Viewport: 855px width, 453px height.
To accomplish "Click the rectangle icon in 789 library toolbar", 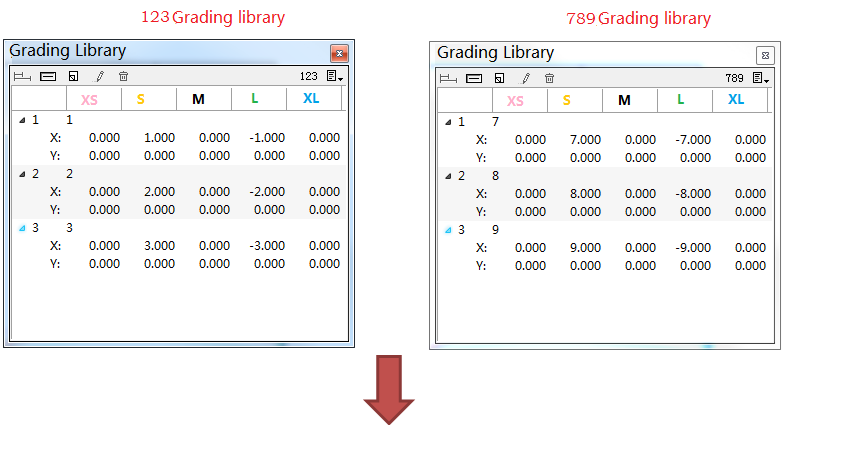I will [474, 78].
